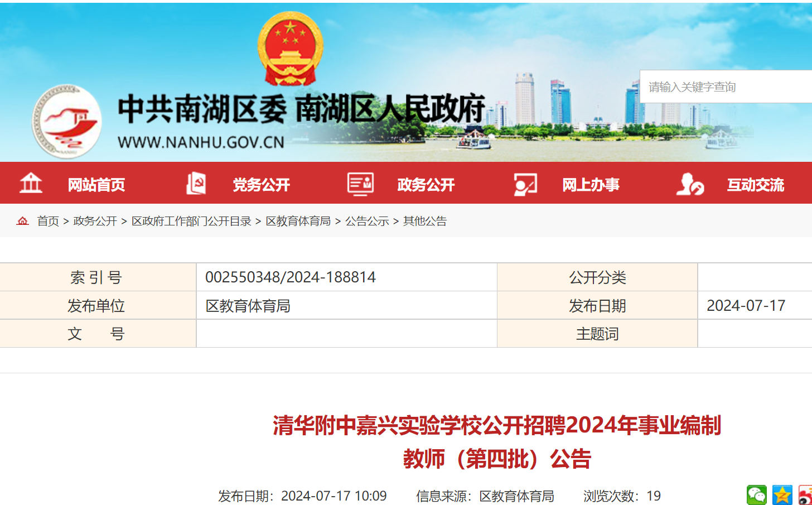Click the Nanhu district round logo
Image resolution: width=812 pixels, height=505 pixels.
point(67,121)
